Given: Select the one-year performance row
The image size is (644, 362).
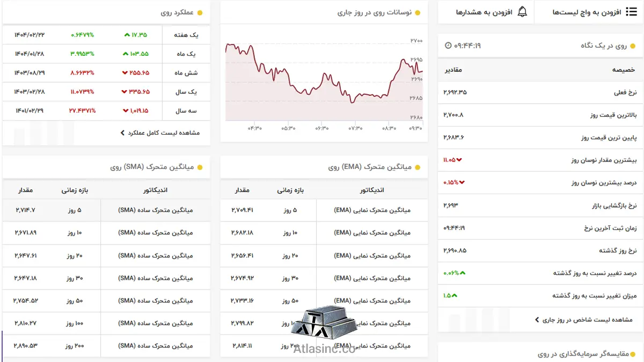Looking at the screenshot, I should [106, 92].
